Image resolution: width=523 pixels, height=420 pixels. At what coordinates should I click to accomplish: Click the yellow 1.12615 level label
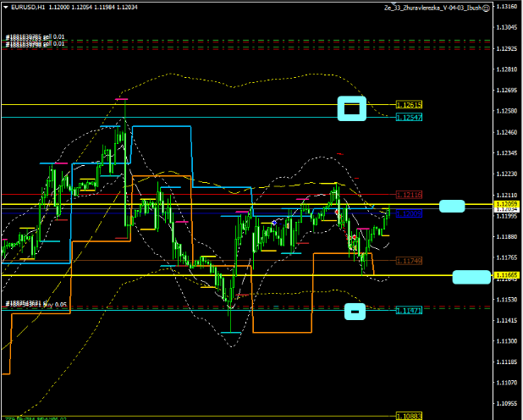click(x=409, y=105)
